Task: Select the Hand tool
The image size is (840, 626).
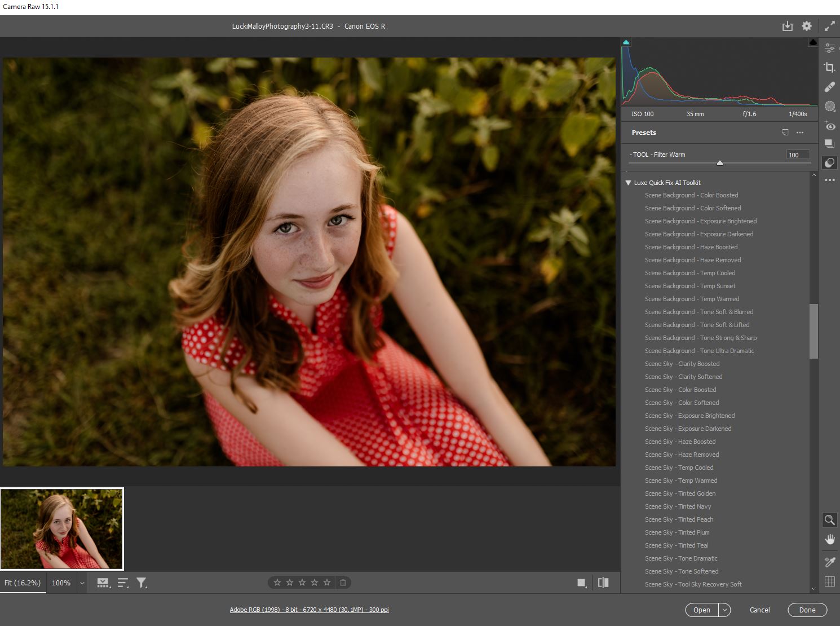Action: click(x=829, y=539)
